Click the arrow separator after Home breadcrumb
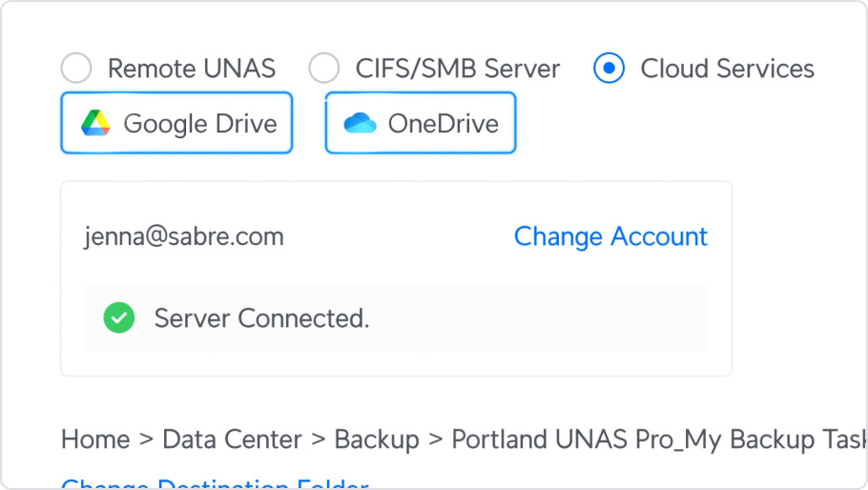 (x=146, y=440)
